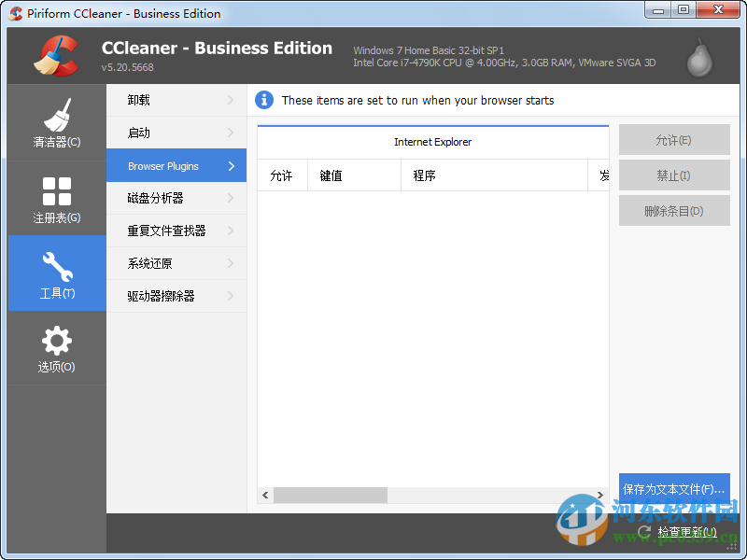
Task: Open the 系统还原 menu item
Action: [x=176, y=263]
